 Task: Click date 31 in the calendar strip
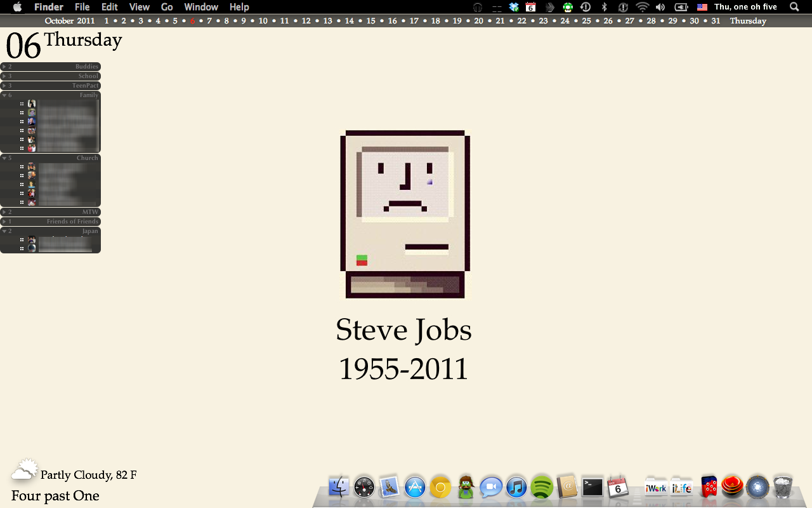716,21
